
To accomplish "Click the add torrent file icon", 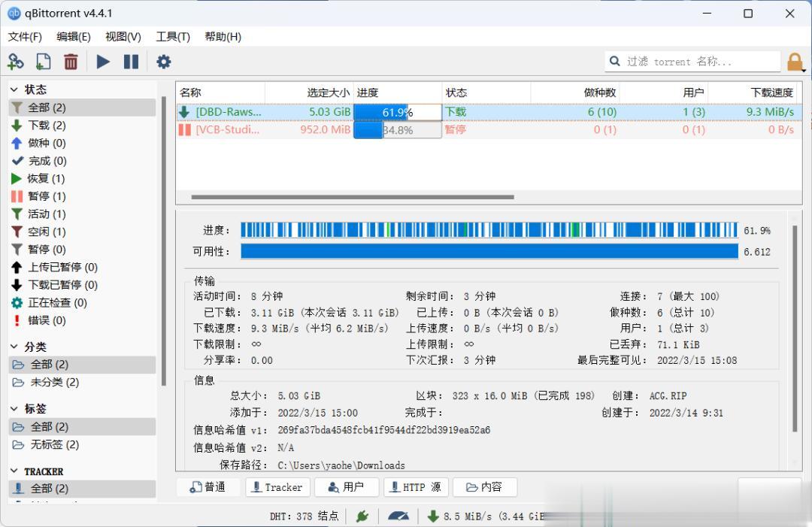I will [43, 62].
